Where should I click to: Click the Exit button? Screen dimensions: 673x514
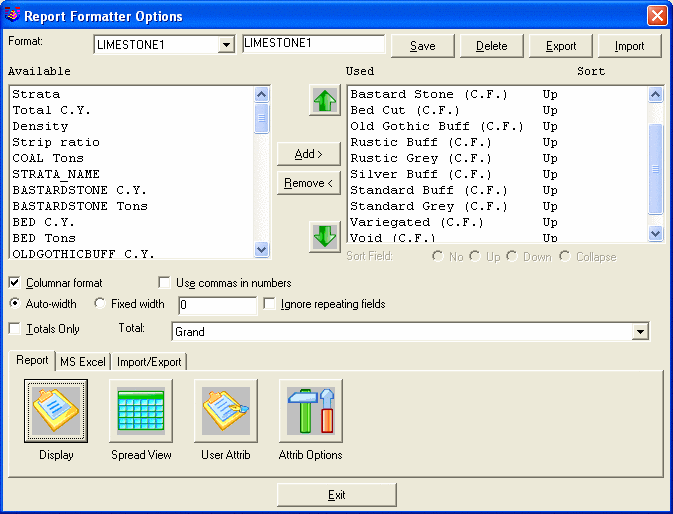[x=336, y=495]
